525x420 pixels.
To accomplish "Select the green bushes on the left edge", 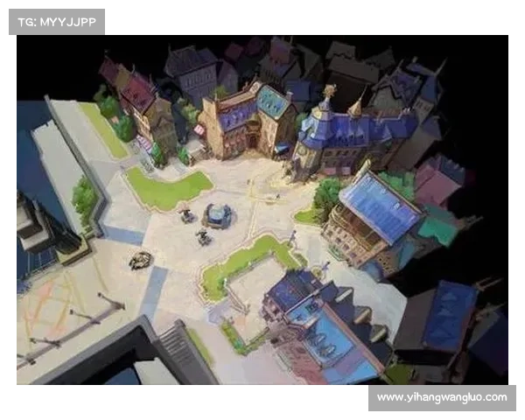I will tap(85, 197).
